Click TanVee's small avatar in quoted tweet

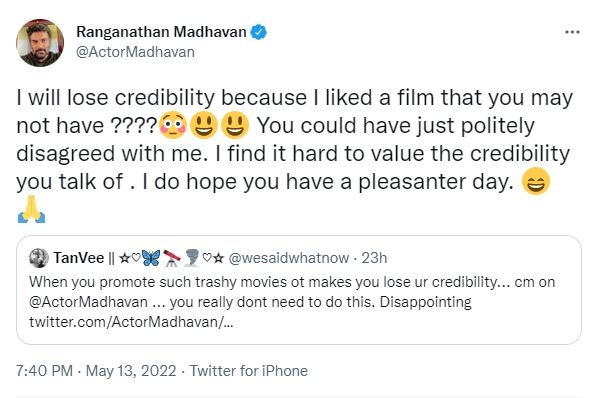tap(39, 258)
